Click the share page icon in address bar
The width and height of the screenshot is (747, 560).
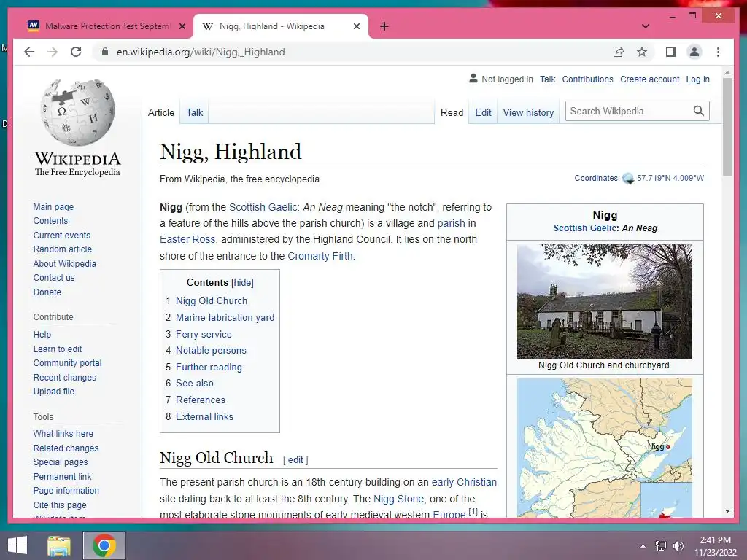(619, 52)
